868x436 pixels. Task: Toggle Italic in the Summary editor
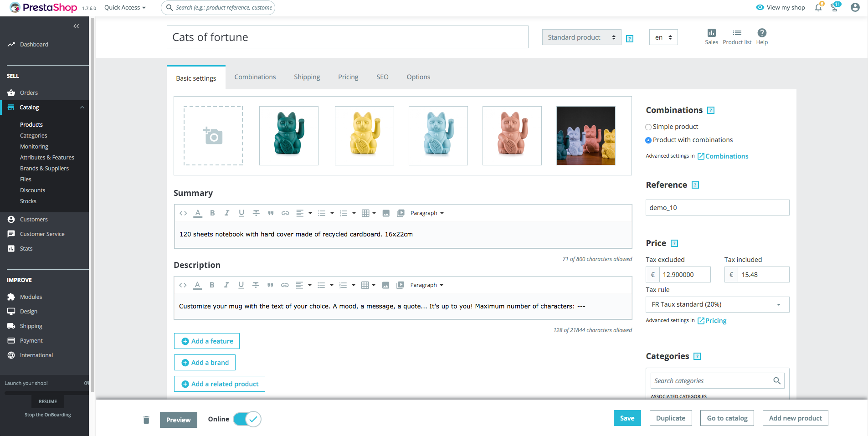(x=227, y=213)
